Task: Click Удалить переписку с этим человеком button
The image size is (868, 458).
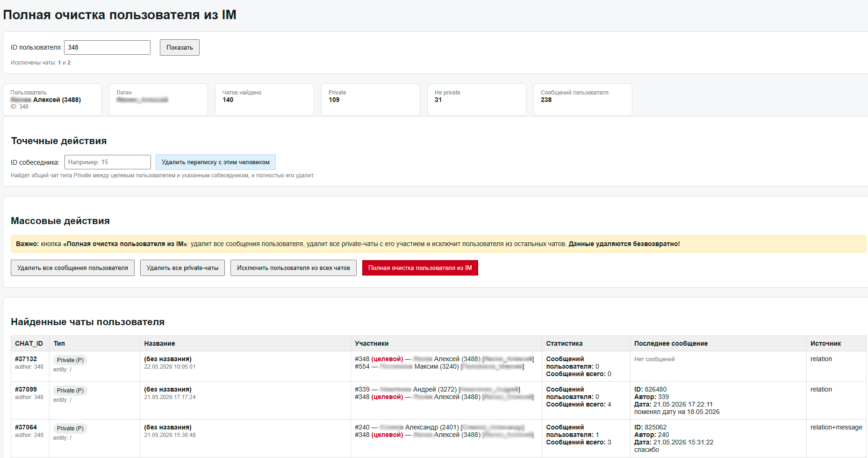Action: [215, 162]
